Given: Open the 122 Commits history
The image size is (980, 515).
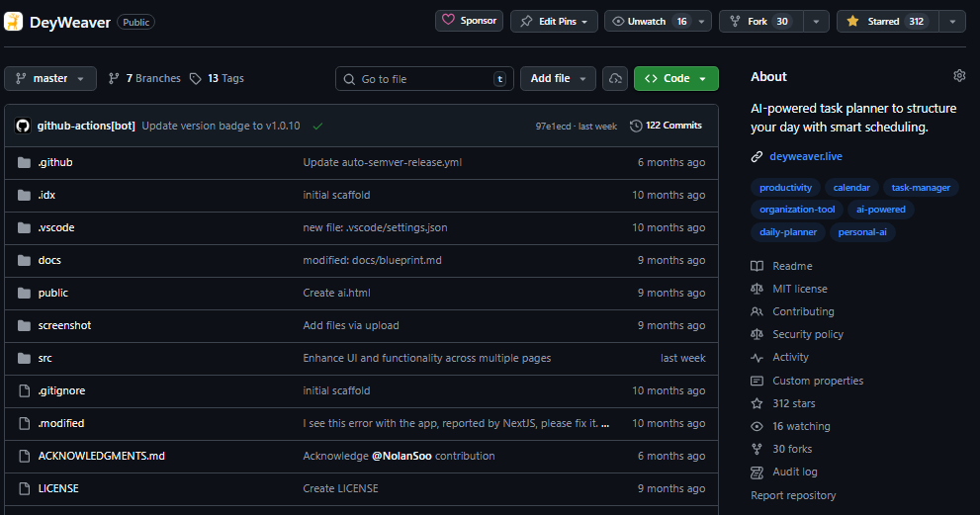Looking at the screenshot, I should coord(666,127).
